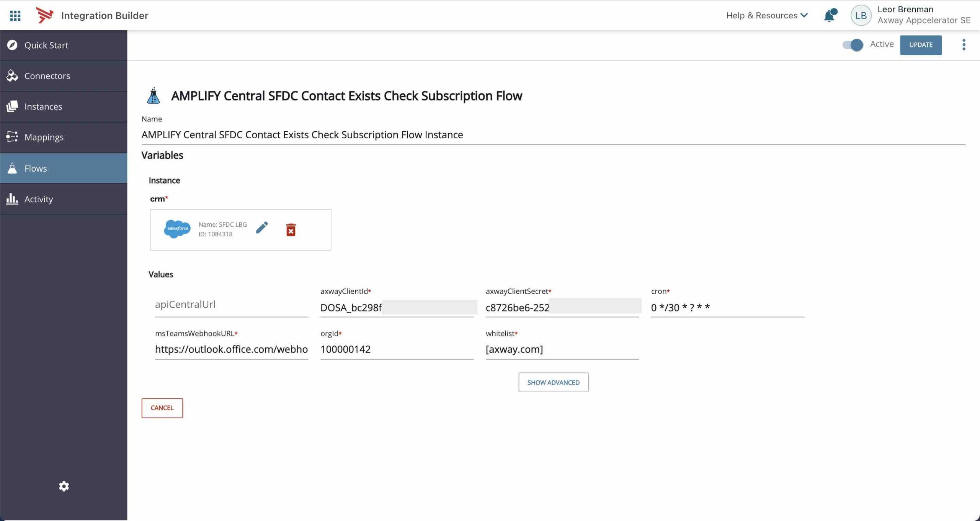Click the flask icon beside flow title

pos(154,95)
